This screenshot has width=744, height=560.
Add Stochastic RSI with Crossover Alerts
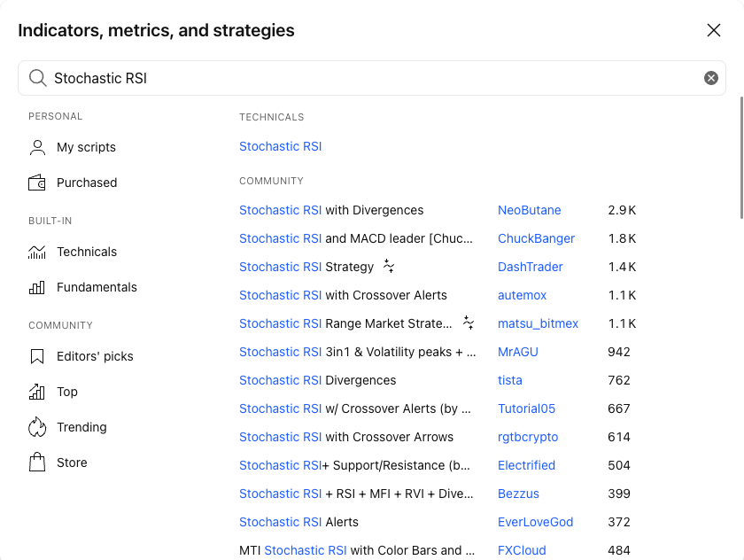pyautogui.click(x=343, y=295)
